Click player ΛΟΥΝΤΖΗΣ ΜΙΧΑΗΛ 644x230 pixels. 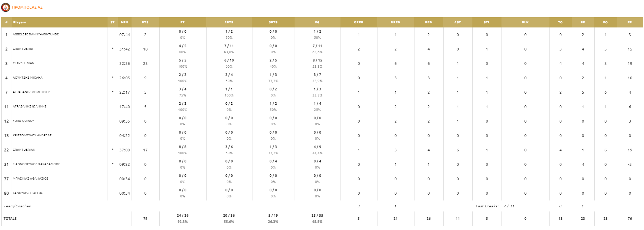click(28, 78)
